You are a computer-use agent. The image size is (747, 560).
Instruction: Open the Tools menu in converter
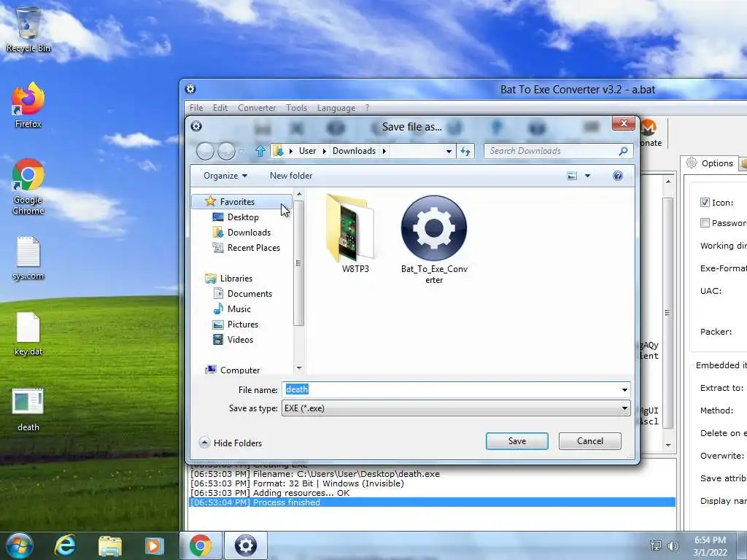point(296,108)
